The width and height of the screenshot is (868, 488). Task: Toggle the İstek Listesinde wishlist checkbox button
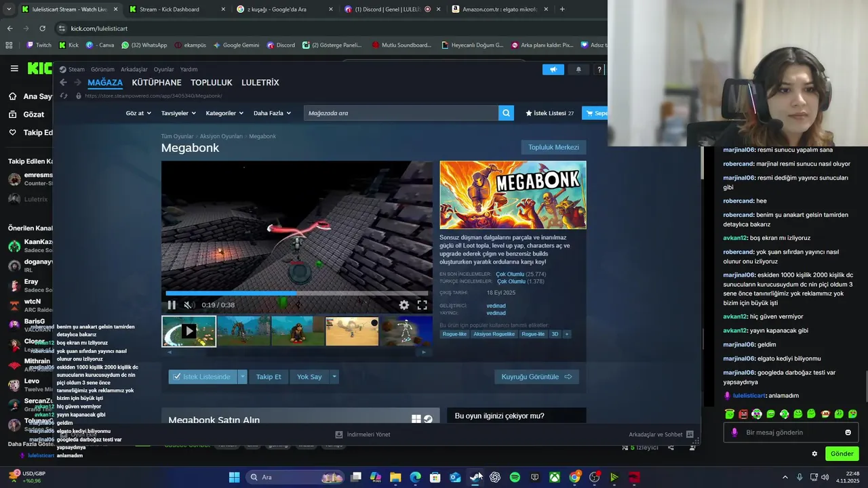coord(202,377)
